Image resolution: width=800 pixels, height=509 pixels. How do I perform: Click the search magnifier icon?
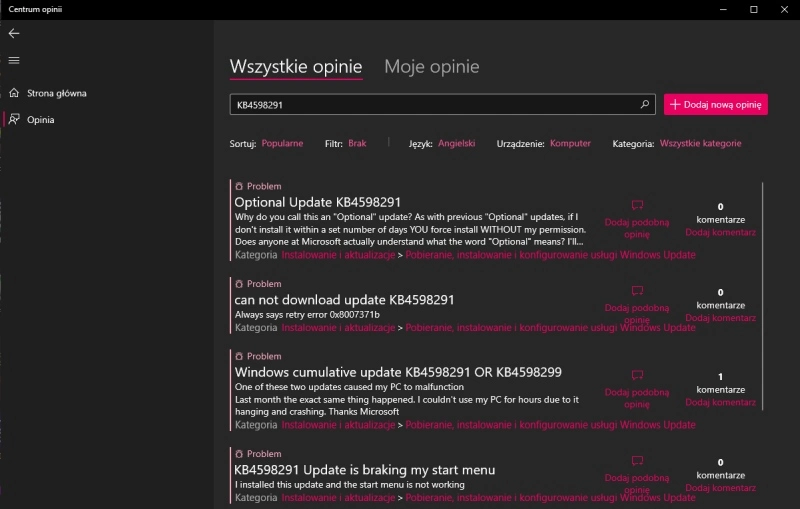click(645, 104)
